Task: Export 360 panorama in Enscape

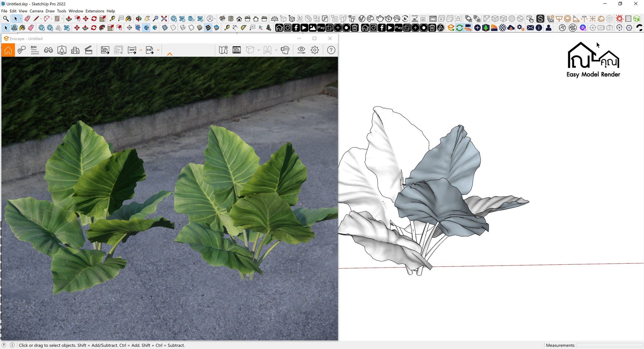Action: (x=132, y=50)
